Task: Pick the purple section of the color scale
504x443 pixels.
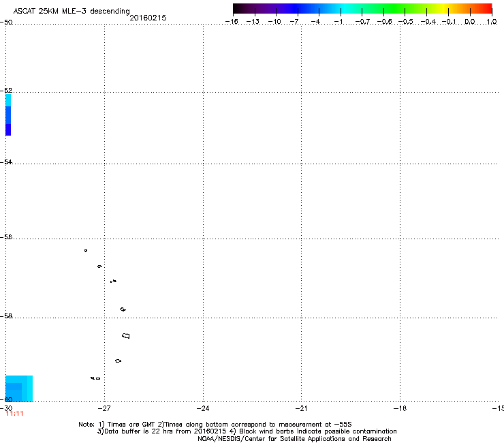Action: coord(270,8)
